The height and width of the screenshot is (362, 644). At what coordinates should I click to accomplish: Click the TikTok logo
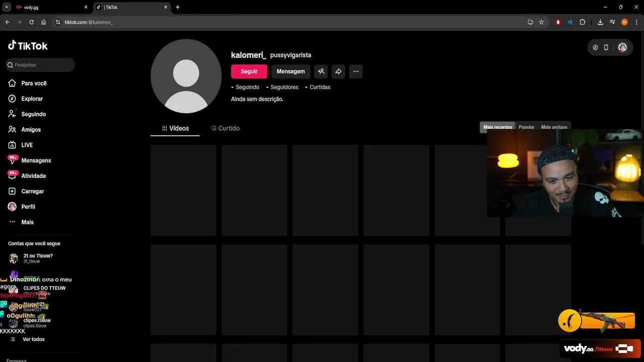point(28,46)
